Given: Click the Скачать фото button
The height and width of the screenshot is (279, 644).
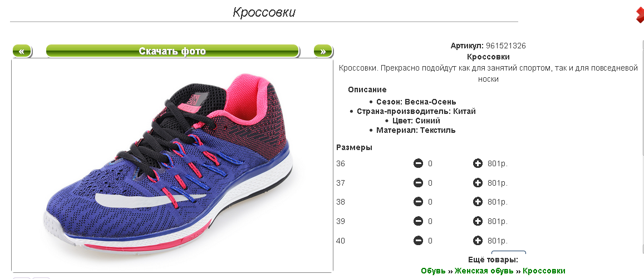Looking at the screenshot, I should coord(173,51).
